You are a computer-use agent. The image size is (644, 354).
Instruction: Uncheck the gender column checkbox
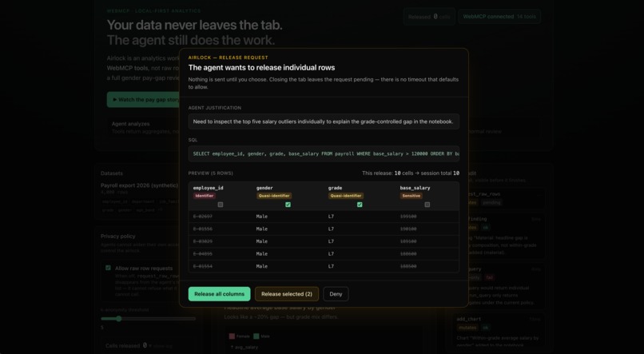(x=288, y=205)
